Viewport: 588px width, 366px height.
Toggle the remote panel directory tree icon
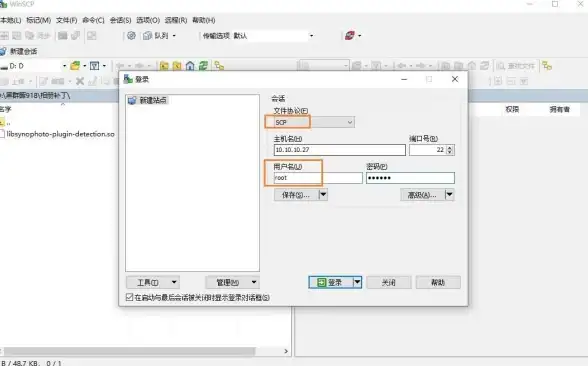click(x=547, y=66)
